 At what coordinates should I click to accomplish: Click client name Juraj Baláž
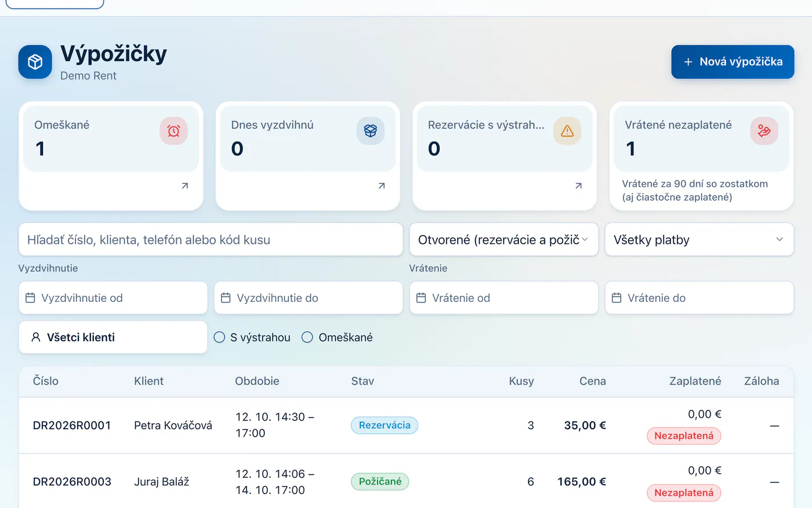tap(161, 482)
